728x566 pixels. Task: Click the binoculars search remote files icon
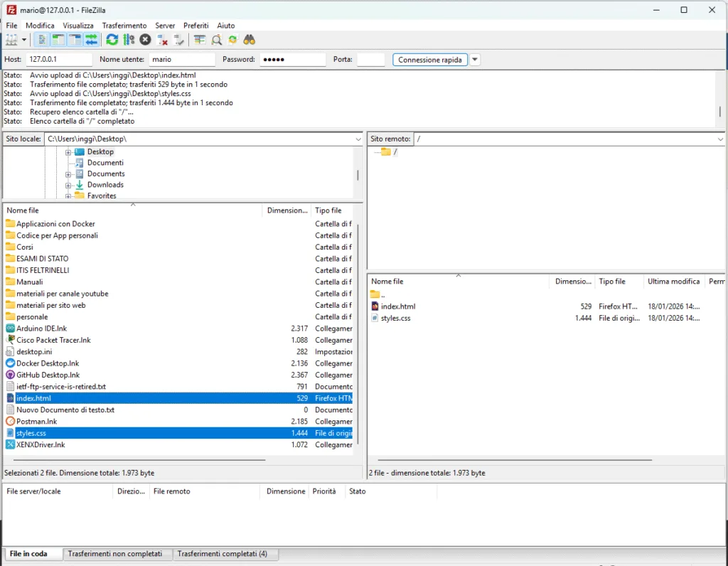pyautogui.click(x=250, y=40)
